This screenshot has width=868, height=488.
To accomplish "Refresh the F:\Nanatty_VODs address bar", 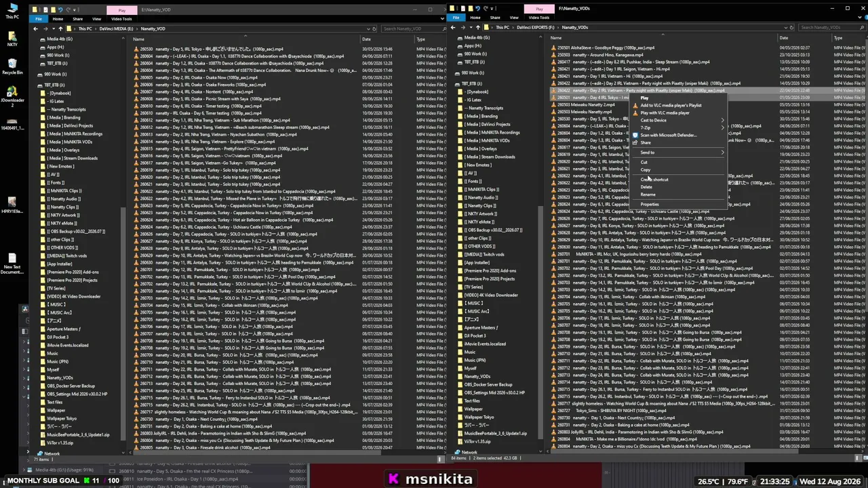I will (791, 28).
